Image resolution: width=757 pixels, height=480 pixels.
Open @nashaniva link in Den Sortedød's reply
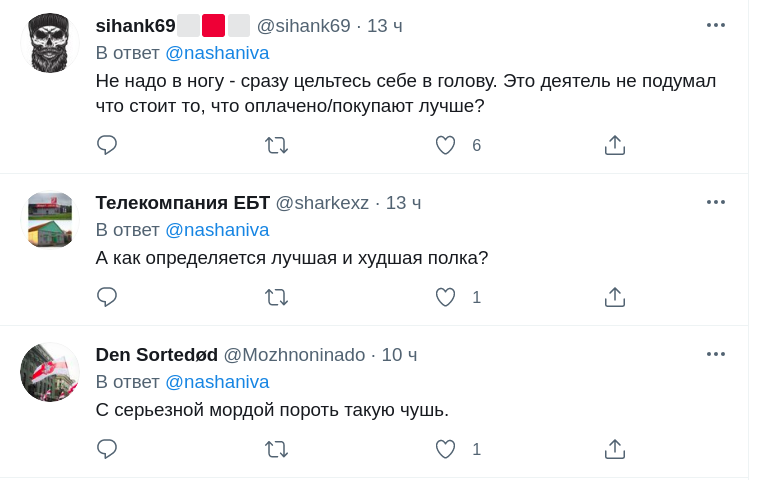click(x=217, y=382)
